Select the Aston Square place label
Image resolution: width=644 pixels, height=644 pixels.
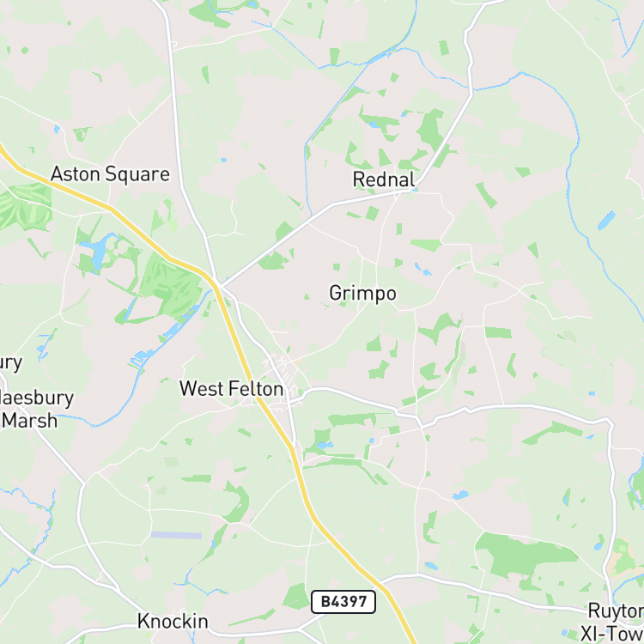(110, 174)
